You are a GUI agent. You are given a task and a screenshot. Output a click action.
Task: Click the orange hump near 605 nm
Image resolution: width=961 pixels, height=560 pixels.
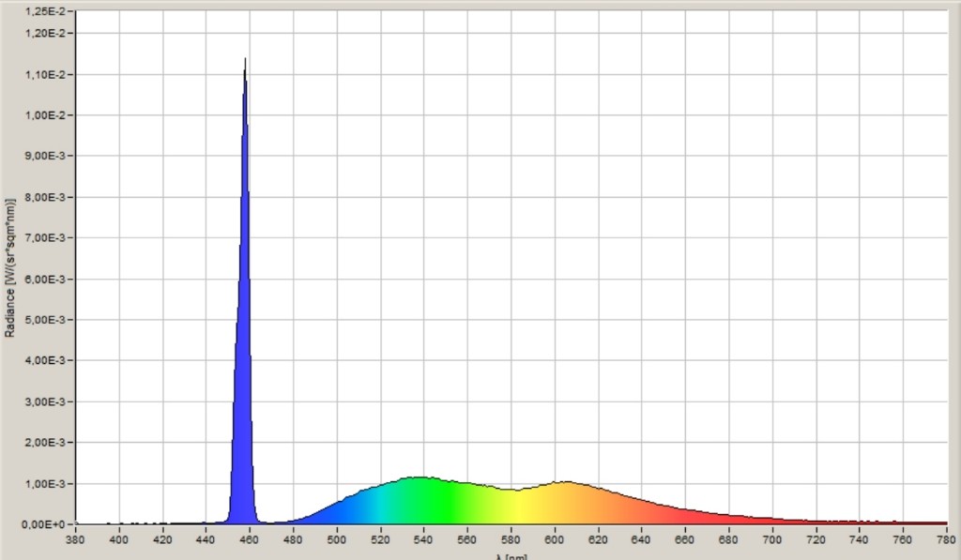point(565,503)
